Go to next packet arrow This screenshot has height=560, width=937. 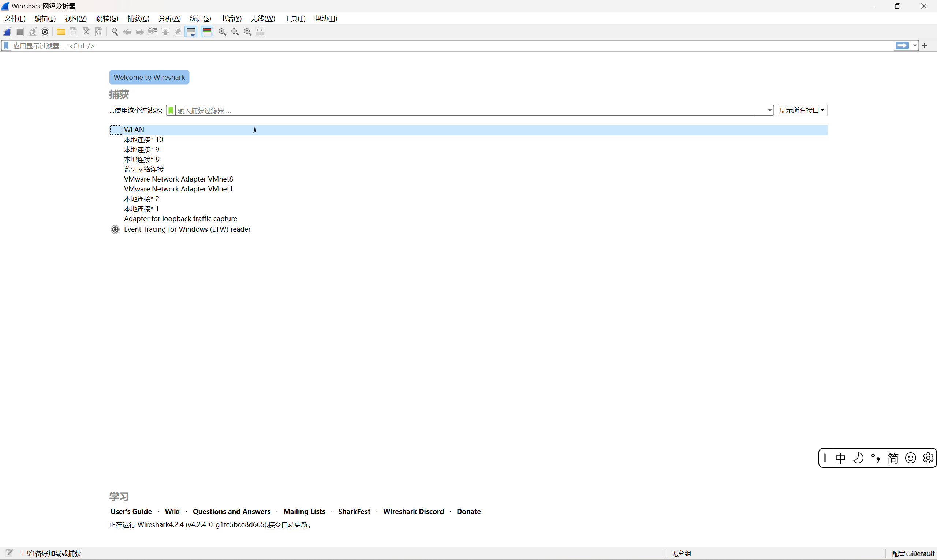[140, 32]
